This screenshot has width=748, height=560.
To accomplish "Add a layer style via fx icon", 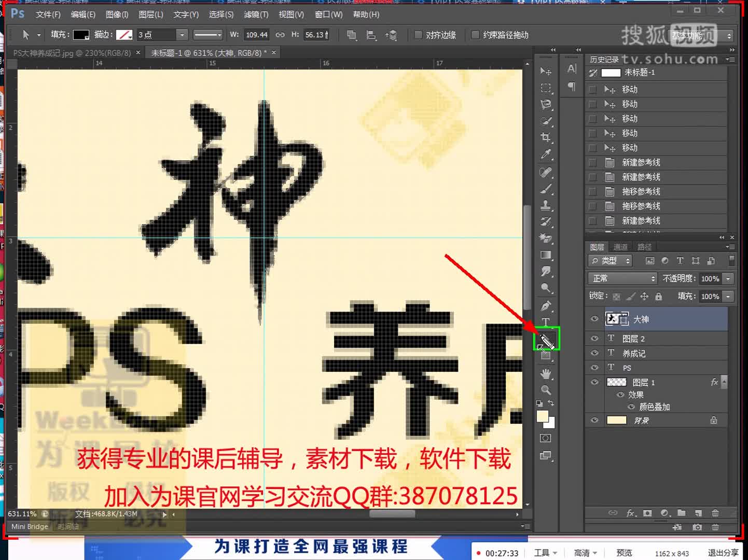I will 630,513.
